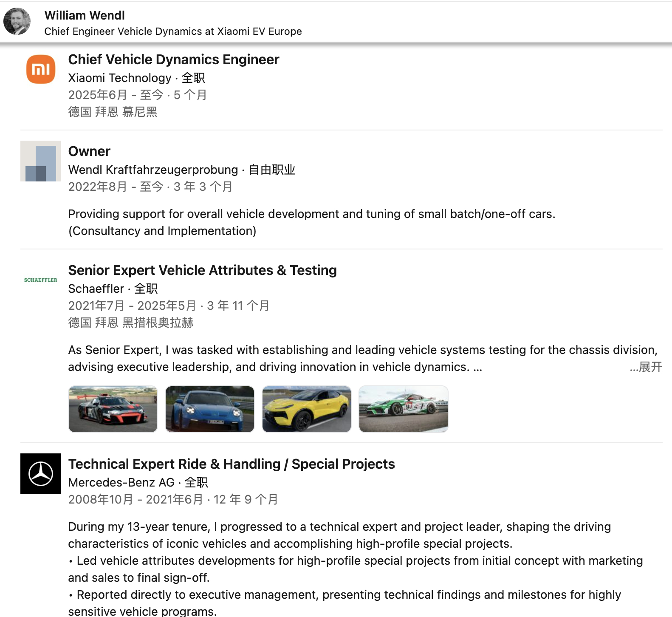This screenshot has width=672, height=617.
Task: Select the date range 2025年6月 - 至今
Action: click(116, 95)
